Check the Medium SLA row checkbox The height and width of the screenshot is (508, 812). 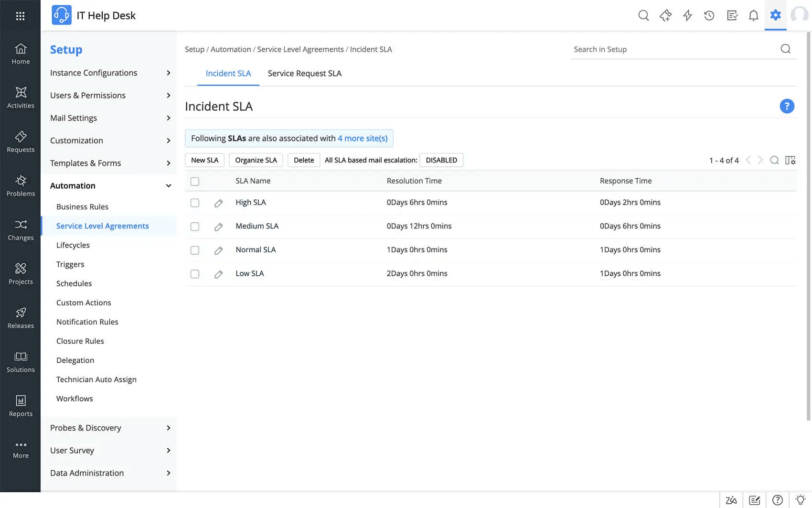pos(195,227)
